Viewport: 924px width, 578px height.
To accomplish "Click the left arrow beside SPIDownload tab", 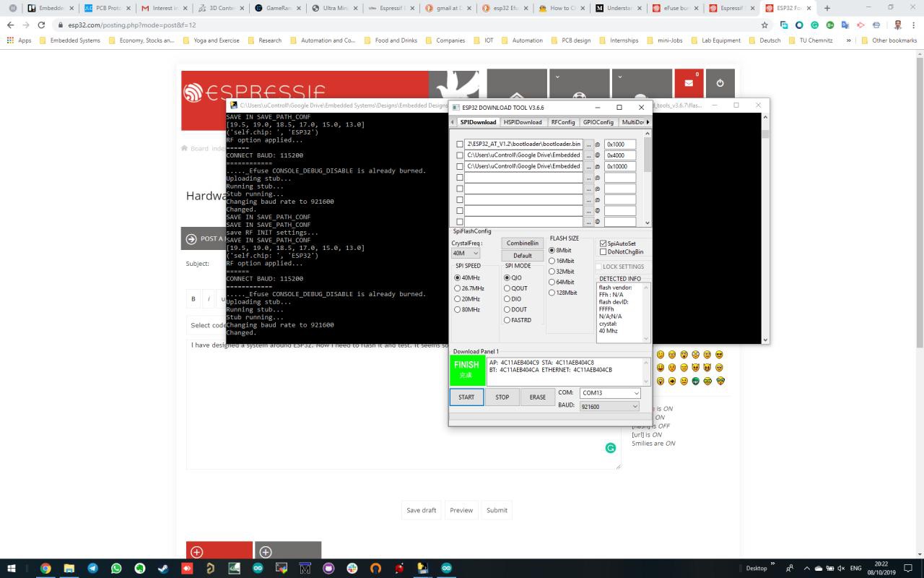I will [x=453, y=122].
